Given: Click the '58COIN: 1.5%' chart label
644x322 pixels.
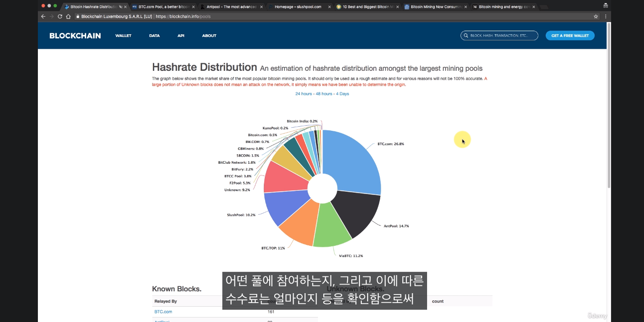Looking at the screenshot, I should [x=248, y=155].
